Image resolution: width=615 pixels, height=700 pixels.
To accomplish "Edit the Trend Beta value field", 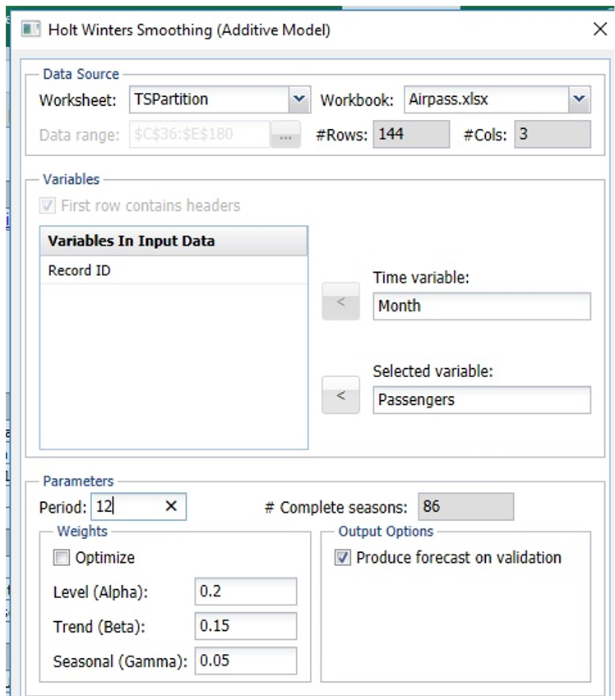I will click(x=247, y=624).
